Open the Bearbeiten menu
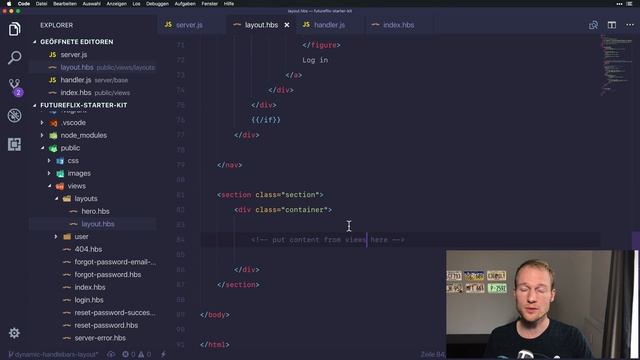This screenshot has width=640, height=360. (x=65, y=4)
